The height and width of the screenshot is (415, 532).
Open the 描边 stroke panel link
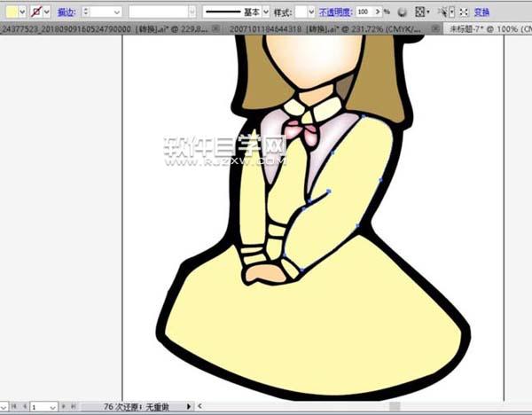[66, 12]
